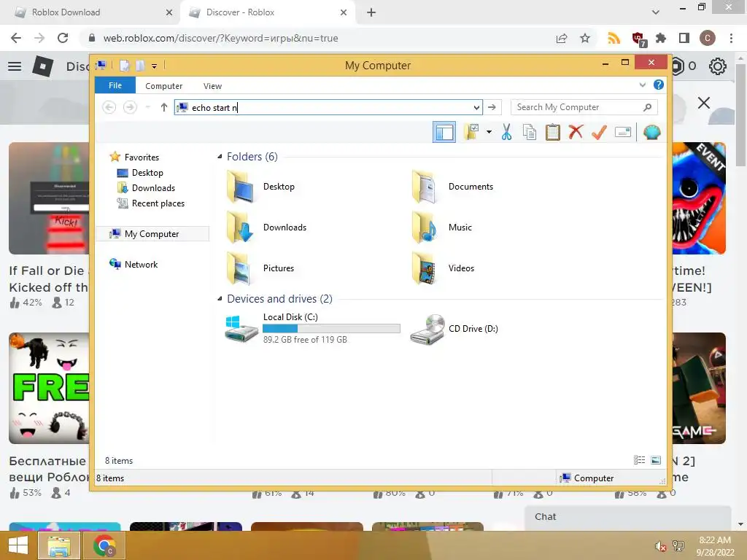Expand the address bar history dropdown
This screenshot has height=560, width=747.
click(476, 108)
